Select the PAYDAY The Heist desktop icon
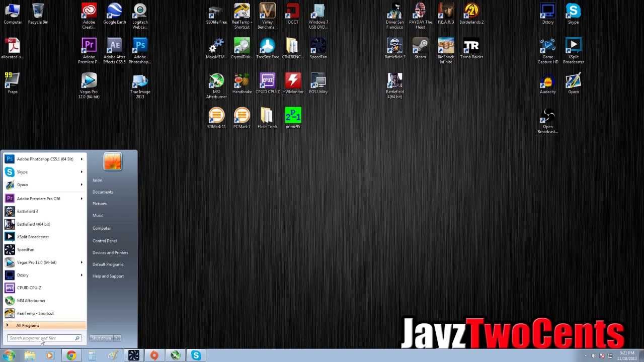The height and width of the screenshot is (362, 644). tap(420, 16)
